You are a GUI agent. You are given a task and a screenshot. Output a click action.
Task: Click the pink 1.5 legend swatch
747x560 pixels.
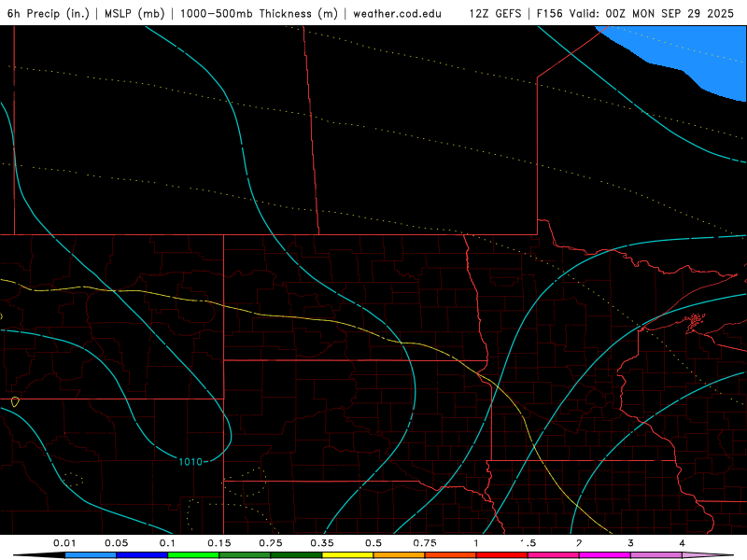pos(554,555)
